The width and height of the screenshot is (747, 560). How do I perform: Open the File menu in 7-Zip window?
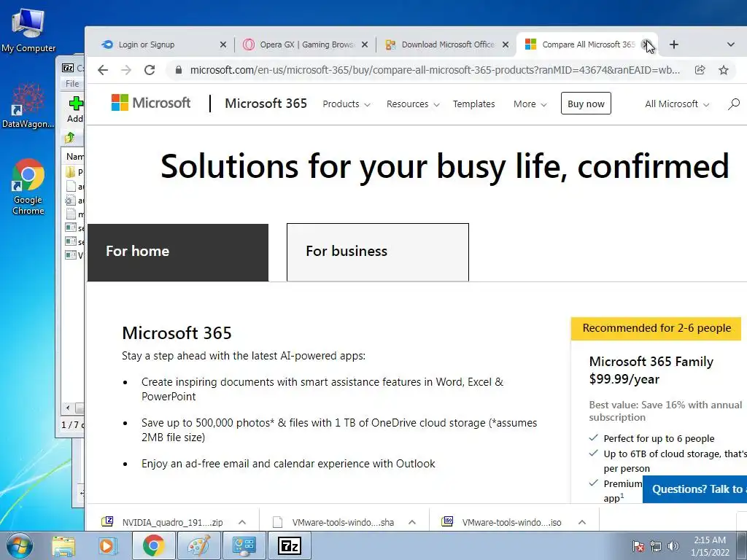(72, 84)
